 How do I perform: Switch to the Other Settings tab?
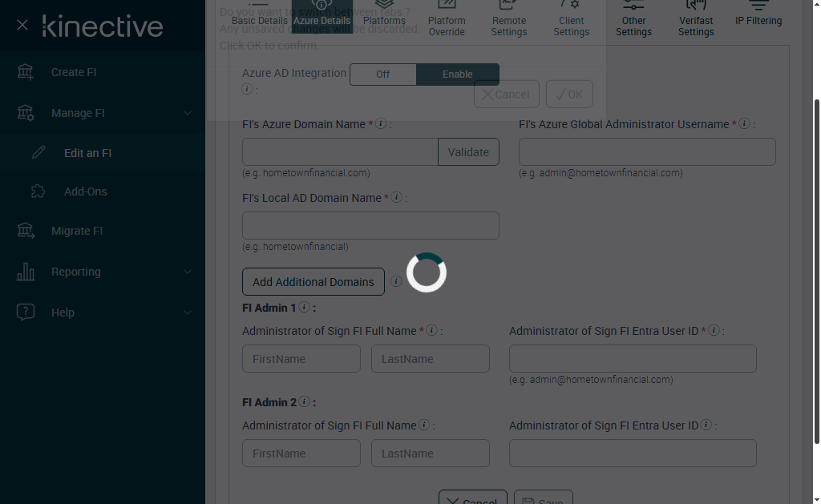pos(633,20)
